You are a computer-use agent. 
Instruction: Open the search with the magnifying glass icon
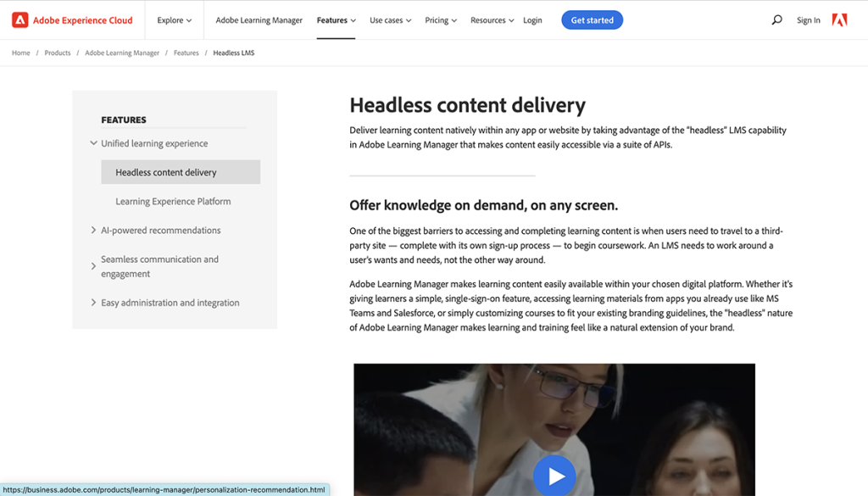click(776, 20)
